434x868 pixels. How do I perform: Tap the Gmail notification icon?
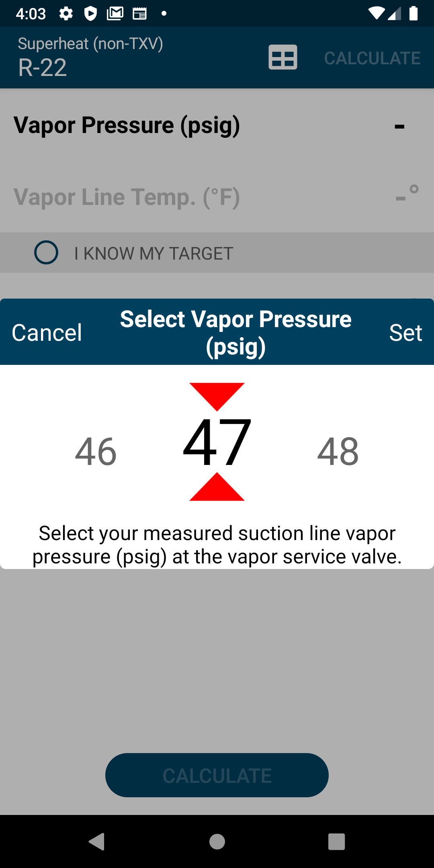(x=115, y=14)
